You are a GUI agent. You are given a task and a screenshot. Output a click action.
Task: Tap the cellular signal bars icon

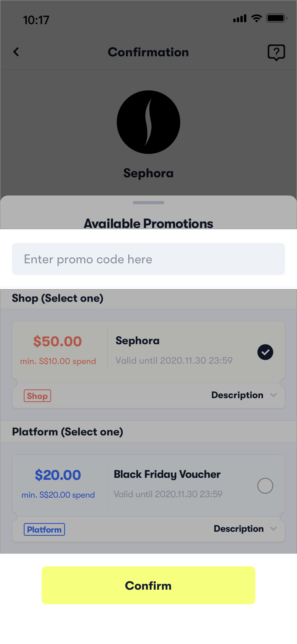[240, 19]
